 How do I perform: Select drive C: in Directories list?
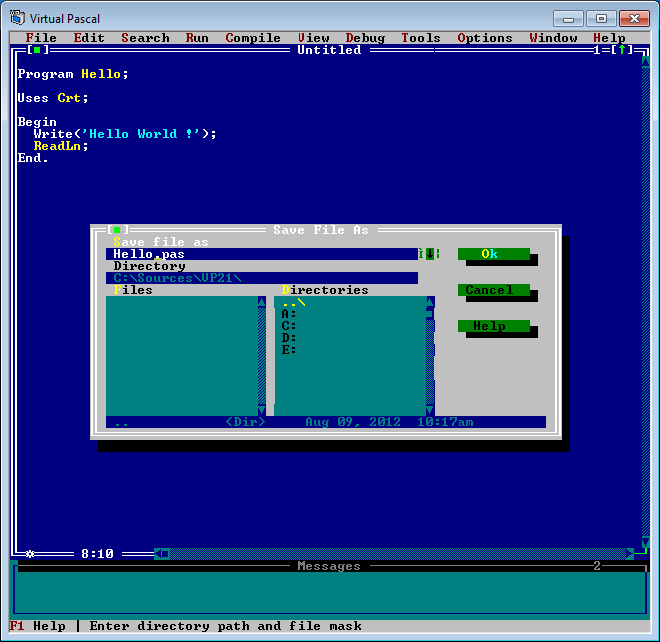[x=289, y=326]
